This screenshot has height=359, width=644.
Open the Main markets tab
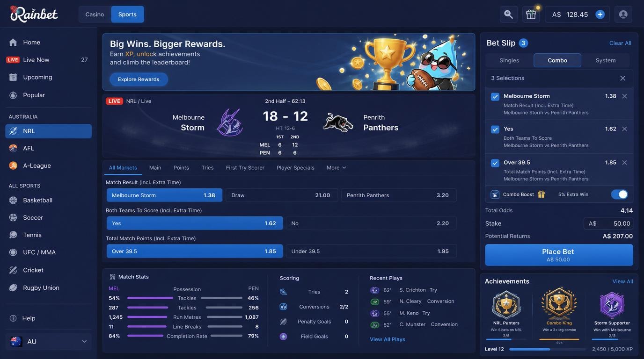click(155, 167)
